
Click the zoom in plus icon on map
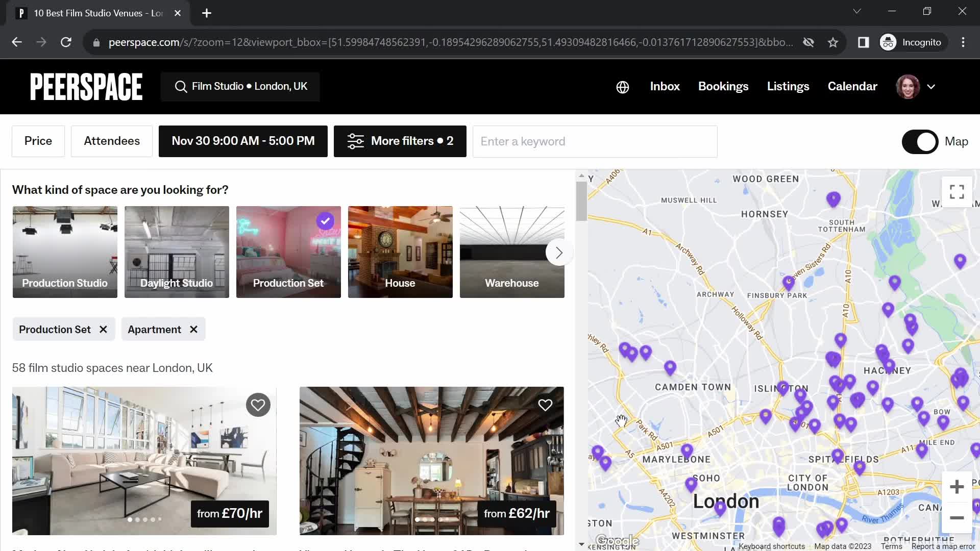pyautogui.click(x=957, y=486)
